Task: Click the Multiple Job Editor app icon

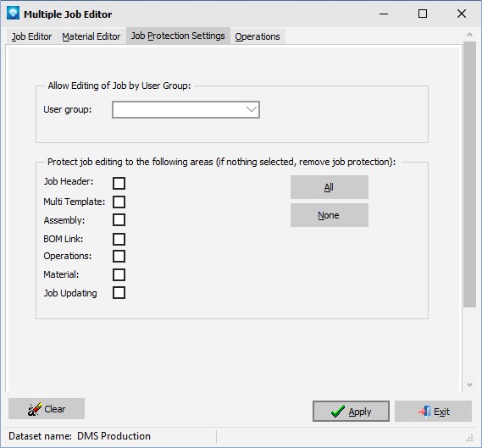Action: 14,14
